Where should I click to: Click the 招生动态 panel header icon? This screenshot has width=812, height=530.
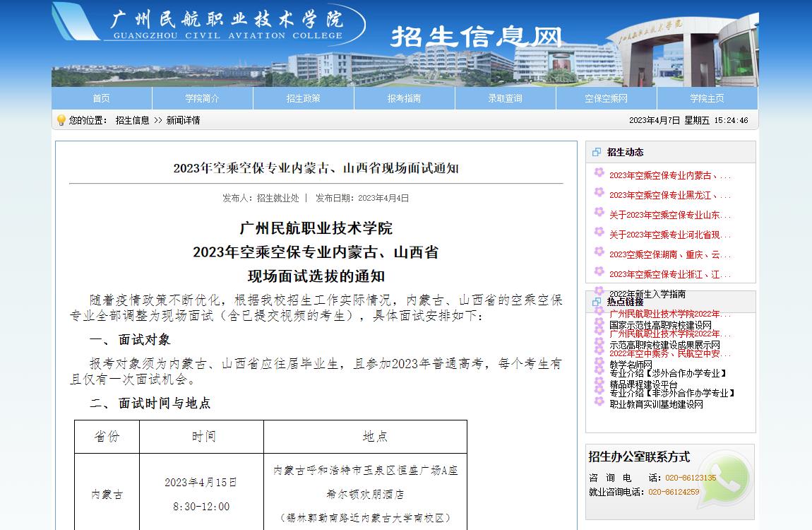point(597,152)
